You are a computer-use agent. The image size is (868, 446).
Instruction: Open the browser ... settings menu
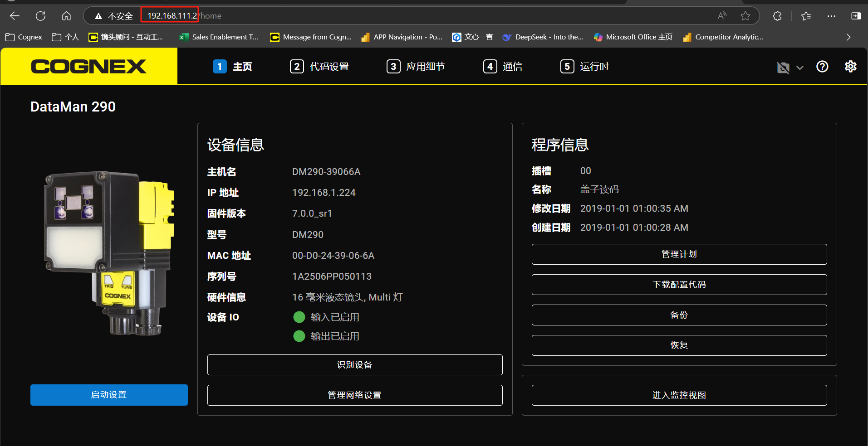click(x=832, y=16)
